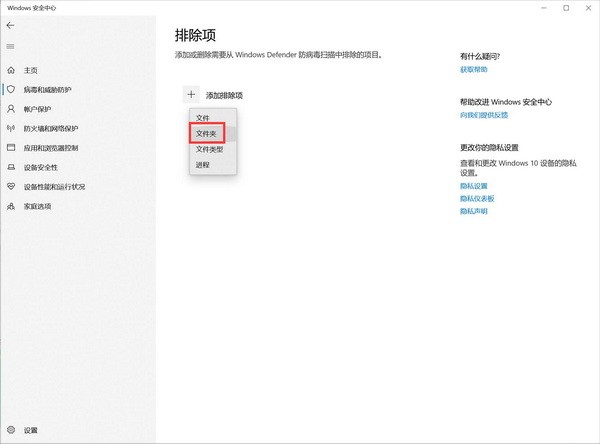Click the 有什么疑问? heading
This screenshot has width=600, height=444.
click(480, 56)
